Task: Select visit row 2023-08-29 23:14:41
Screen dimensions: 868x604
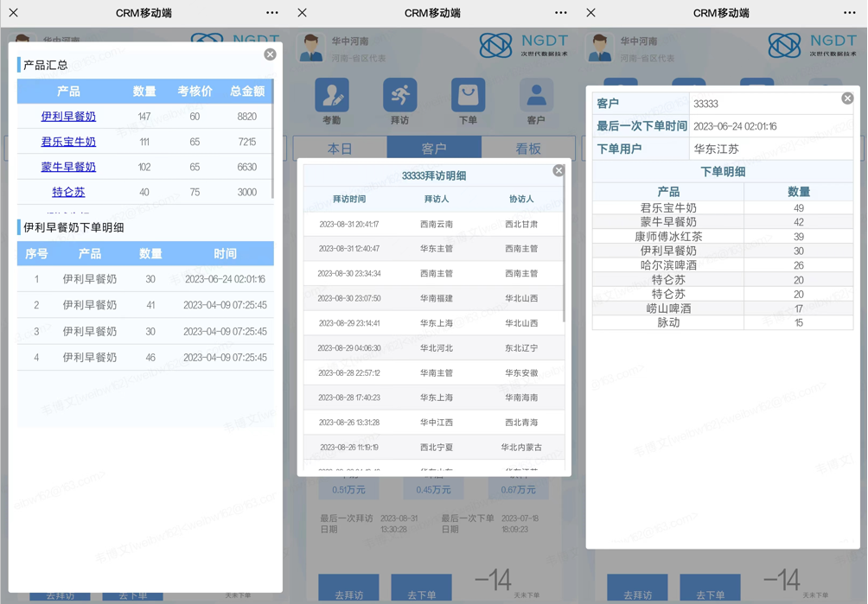Action: [434, 323]
